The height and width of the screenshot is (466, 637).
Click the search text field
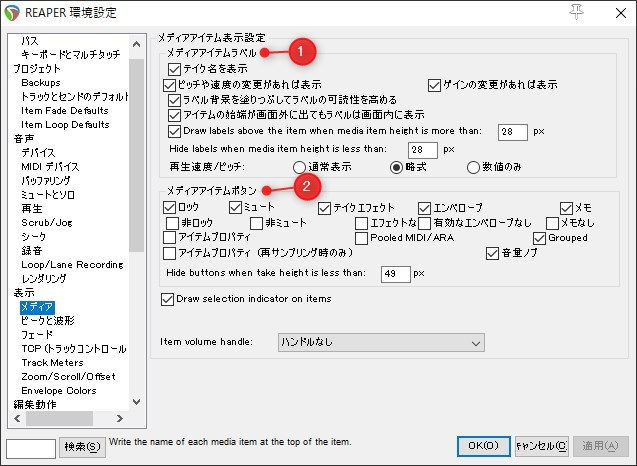click(x=31, y=449)
